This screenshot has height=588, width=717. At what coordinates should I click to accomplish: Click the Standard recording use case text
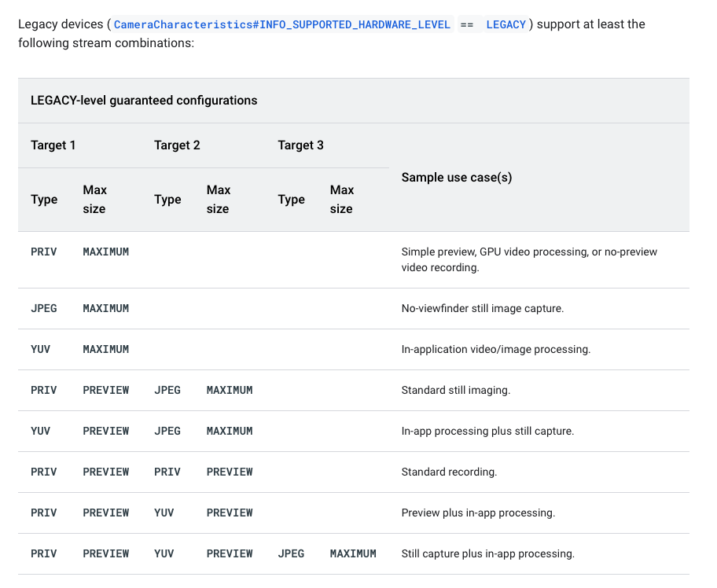click(448, 472)
